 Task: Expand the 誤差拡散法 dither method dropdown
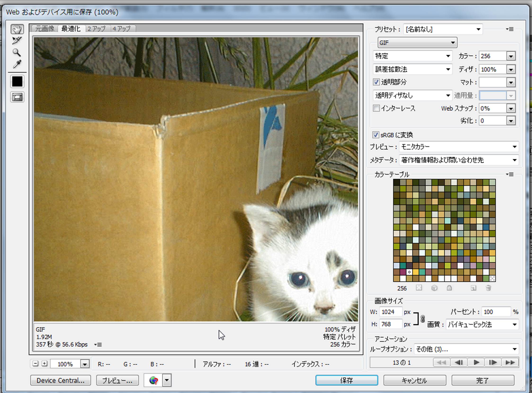click(412, 69)
